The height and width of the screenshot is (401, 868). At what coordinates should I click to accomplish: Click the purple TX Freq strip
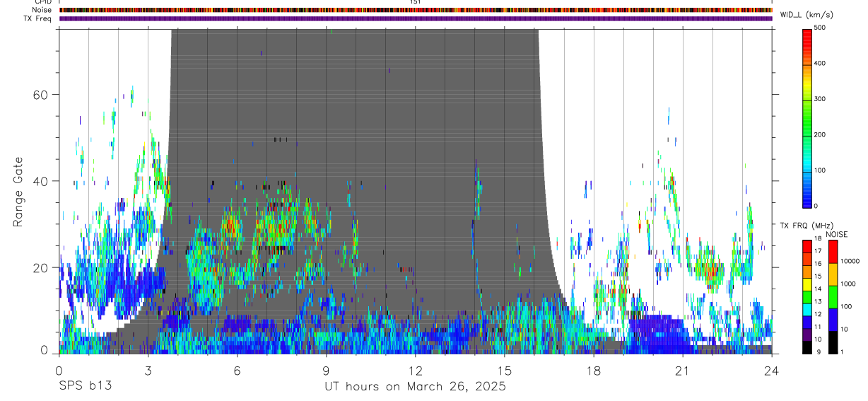416,18
